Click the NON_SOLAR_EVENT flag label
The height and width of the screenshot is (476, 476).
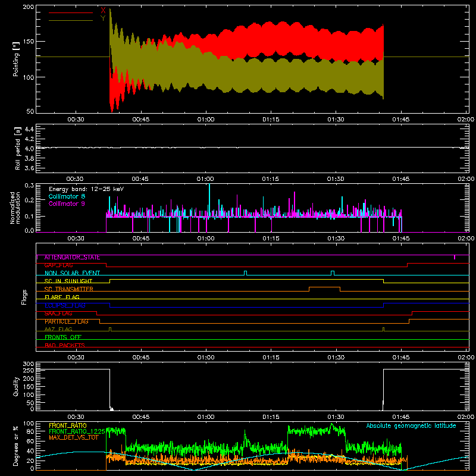point(72,273)
